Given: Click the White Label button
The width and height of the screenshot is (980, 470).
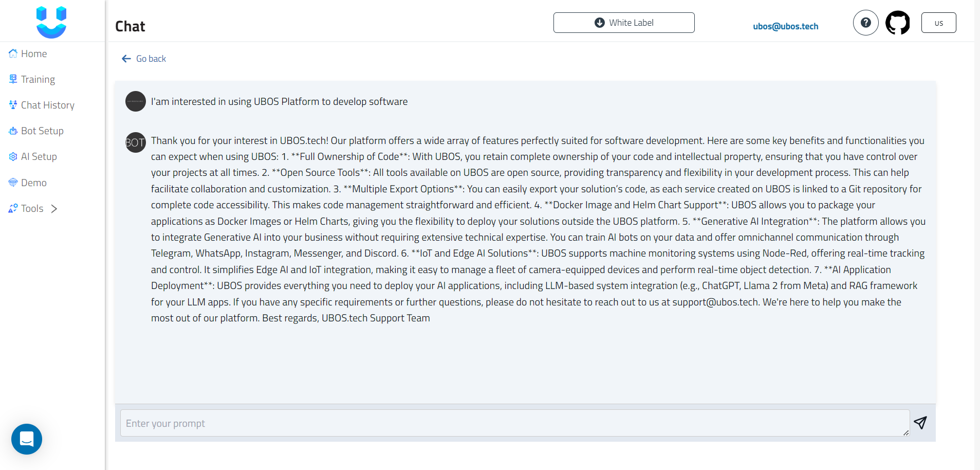Looking at the screenshot, I should (x=624, y=23).
